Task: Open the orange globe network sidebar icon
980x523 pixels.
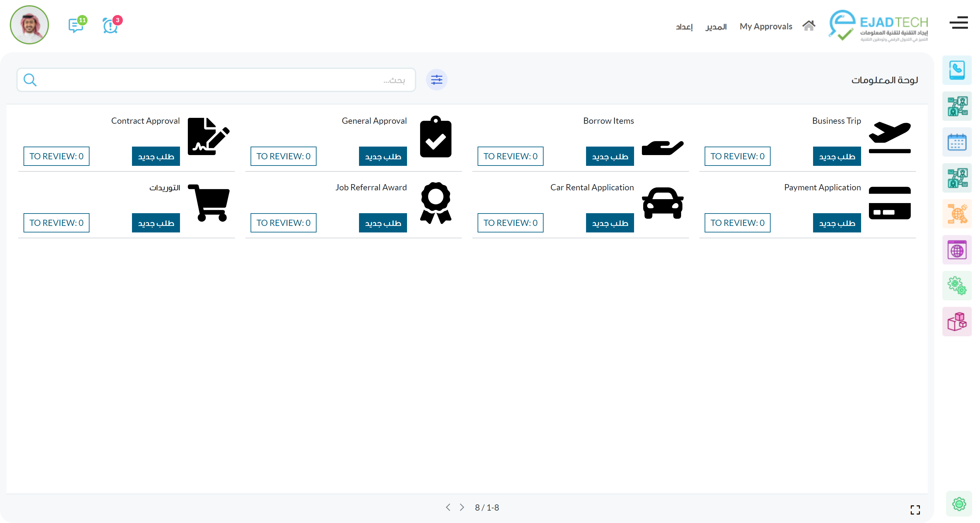Action: coord(956,214)
